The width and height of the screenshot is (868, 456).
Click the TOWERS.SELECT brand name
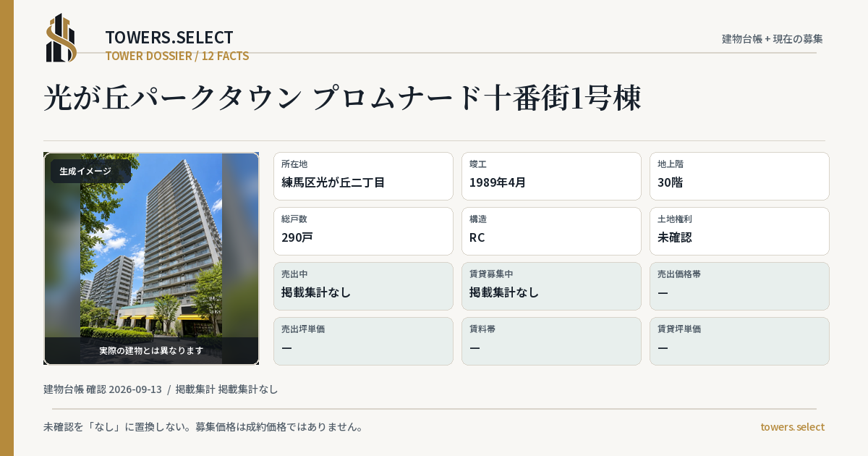[169, 38]
